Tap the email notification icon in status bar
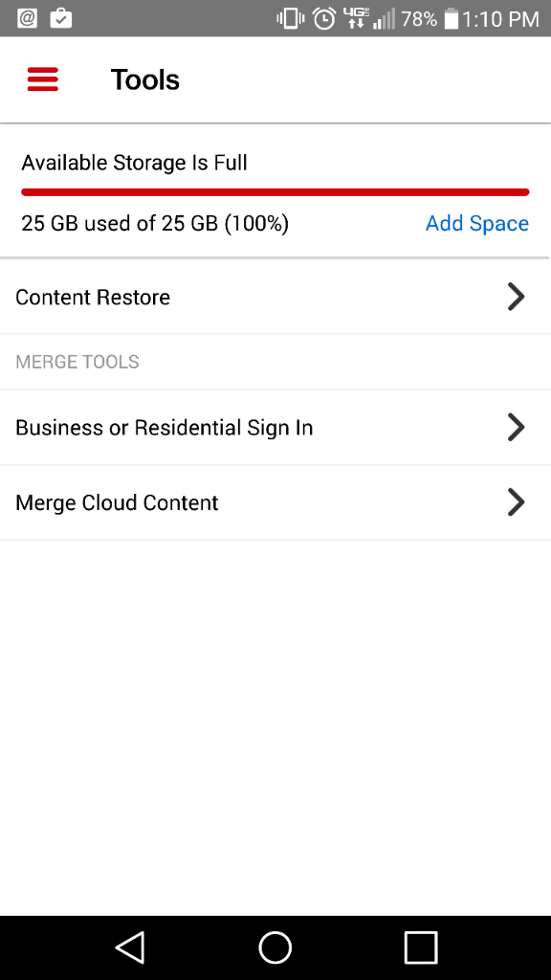The image size is (551, 980). [27, 18]
